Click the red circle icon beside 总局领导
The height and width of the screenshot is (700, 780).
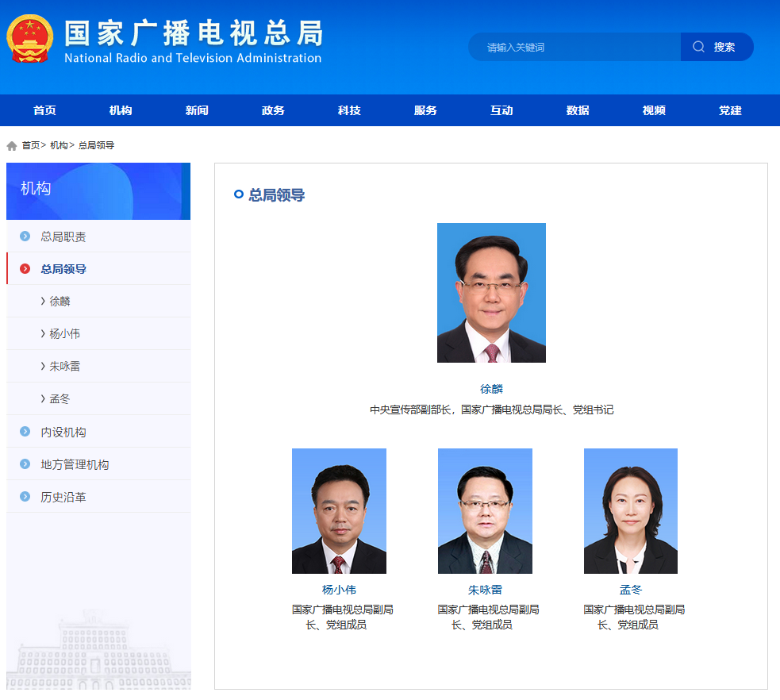click(x=25, y=269)
